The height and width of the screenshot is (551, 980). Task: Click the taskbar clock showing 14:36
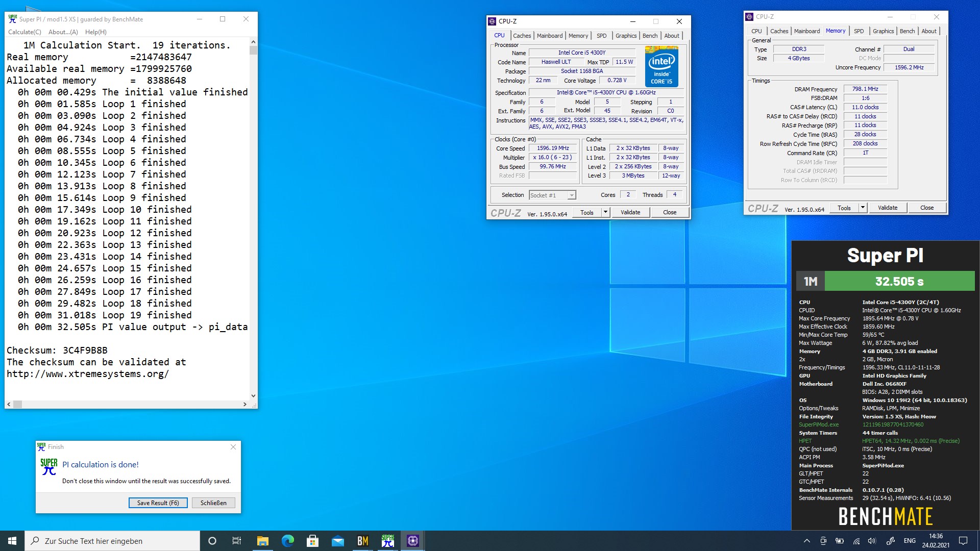pyautogui.click(x=936, y=536)
